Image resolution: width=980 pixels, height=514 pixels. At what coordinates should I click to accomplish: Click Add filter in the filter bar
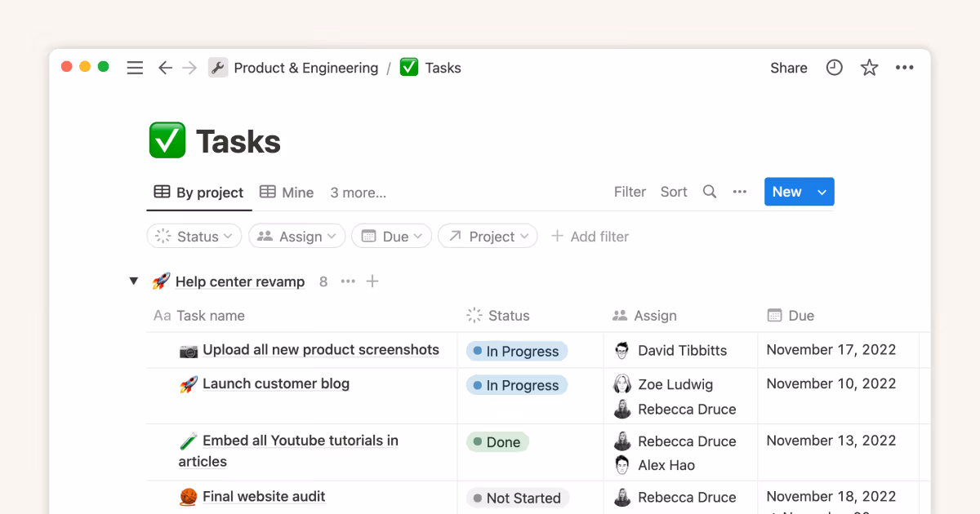[590, 236]
